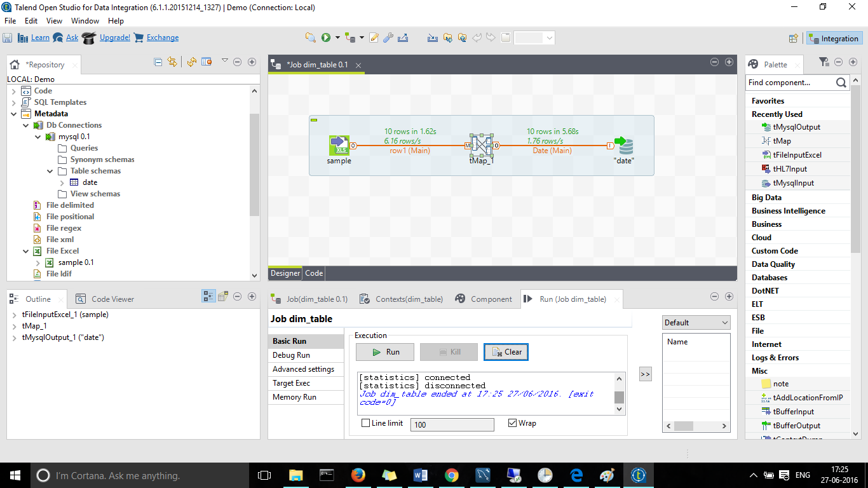Screen dimensions: 868x488
Task: Click the tFileInputExcel sample component icon
Action: pyautogui.click(x=339, y=145)
